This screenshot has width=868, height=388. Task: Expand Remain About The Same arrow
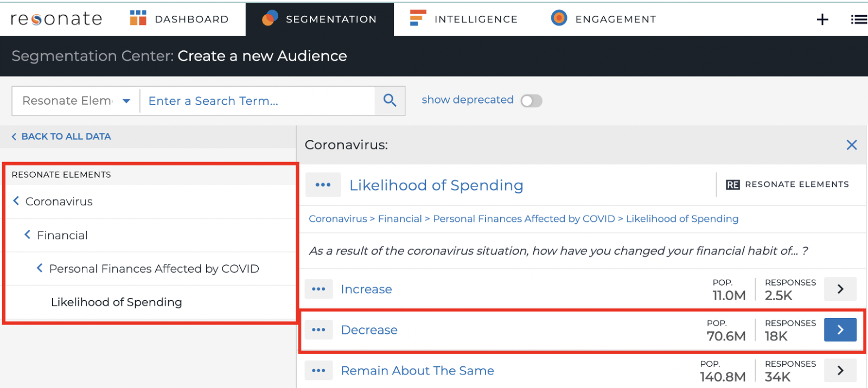[x=840, y=370]
